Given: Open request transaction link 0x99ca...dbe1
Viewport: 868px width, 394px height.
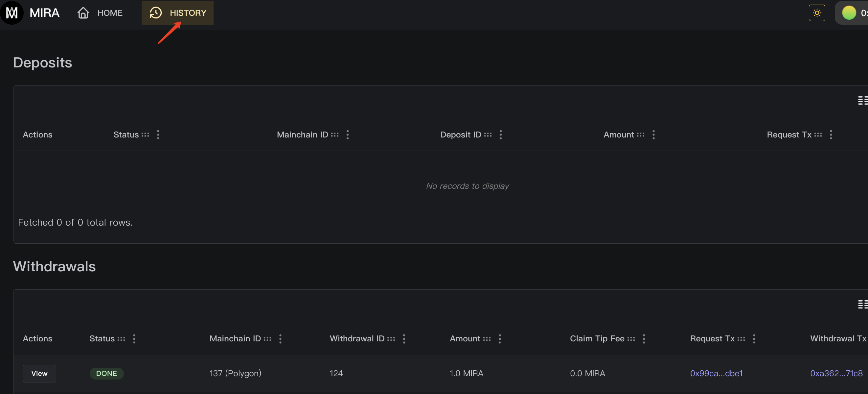Looking at the screenshot, I should (716, 373).
